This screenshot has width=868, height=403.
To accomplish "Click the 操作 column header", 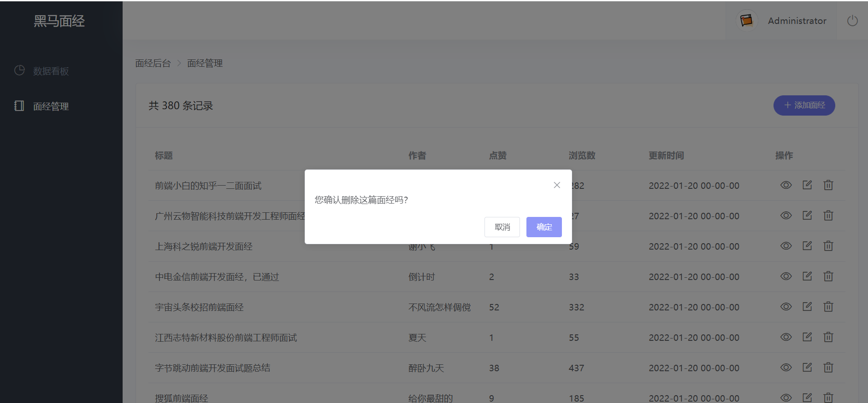I will (784, 156).
